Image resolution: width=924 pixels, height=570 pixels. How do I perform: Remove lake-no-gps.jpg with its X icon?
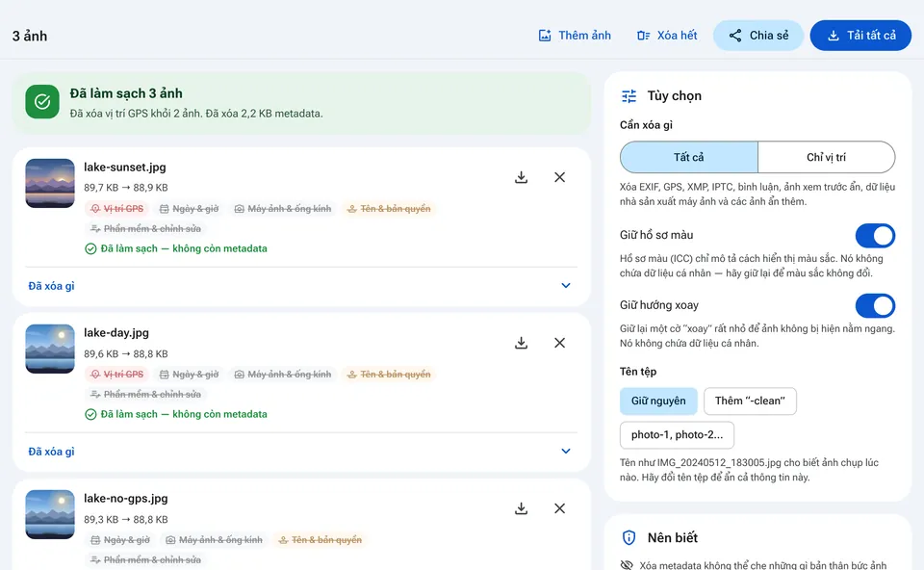[560, 508]
